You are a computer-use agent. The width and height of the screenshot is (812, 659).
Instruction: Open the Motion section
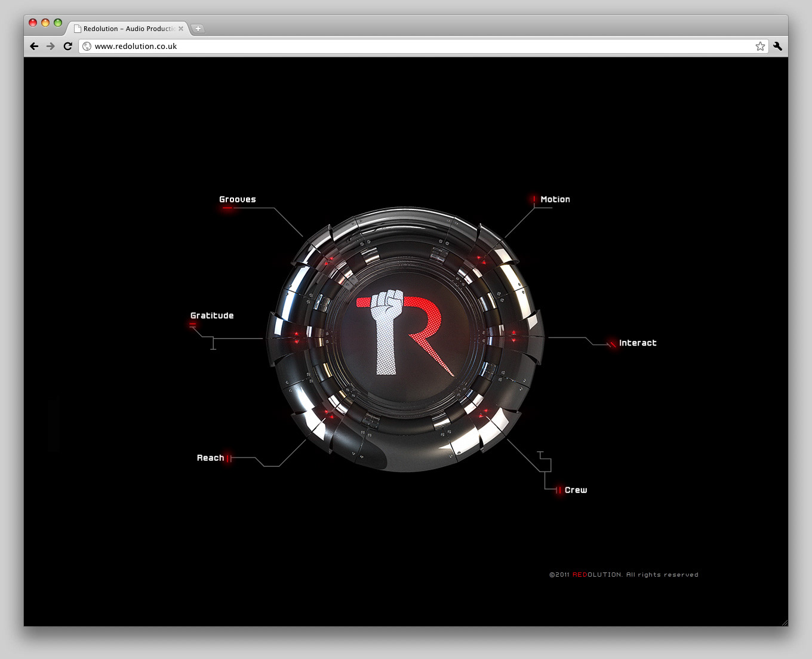pyautogui.click(x=555, y=199)
